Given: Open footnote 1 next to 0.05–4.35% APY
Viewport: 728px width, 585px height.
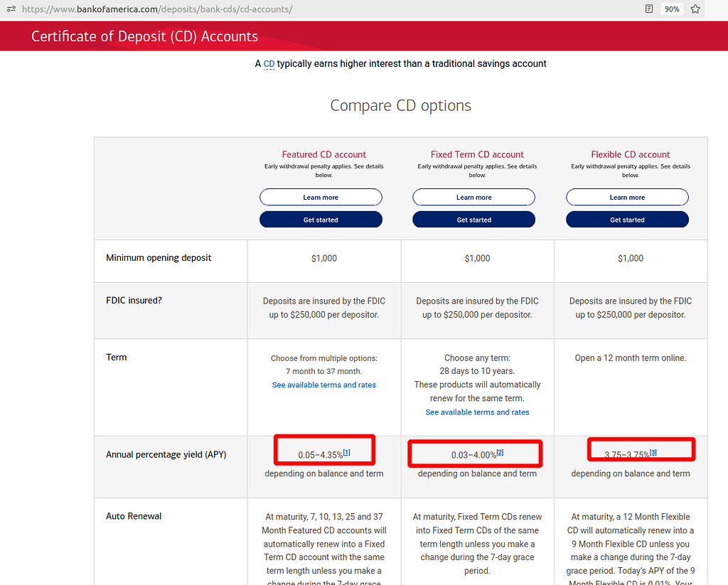Looking at the screenshot, I should pos(347,453).
